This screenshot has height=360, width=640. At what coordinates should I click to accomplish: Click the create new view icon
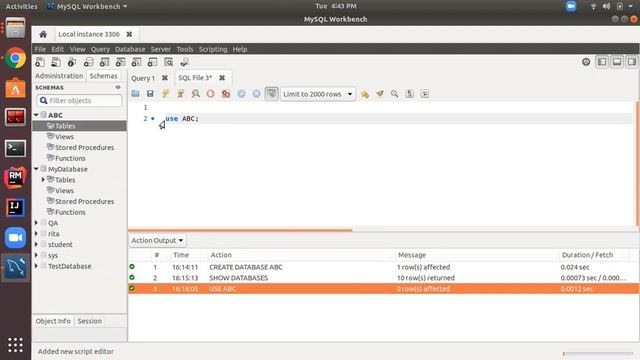click(120, 62)
